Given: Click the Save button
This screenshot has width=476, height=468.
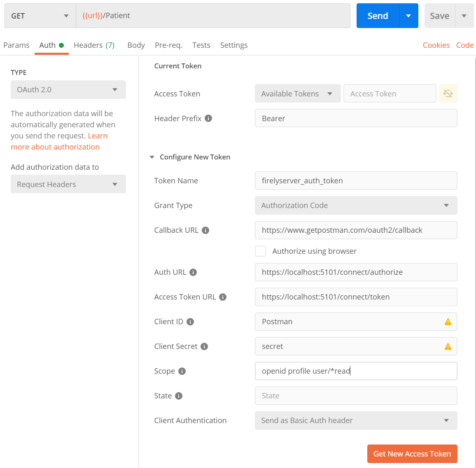Looking at the screenshot, I should (x=440, y=16).
